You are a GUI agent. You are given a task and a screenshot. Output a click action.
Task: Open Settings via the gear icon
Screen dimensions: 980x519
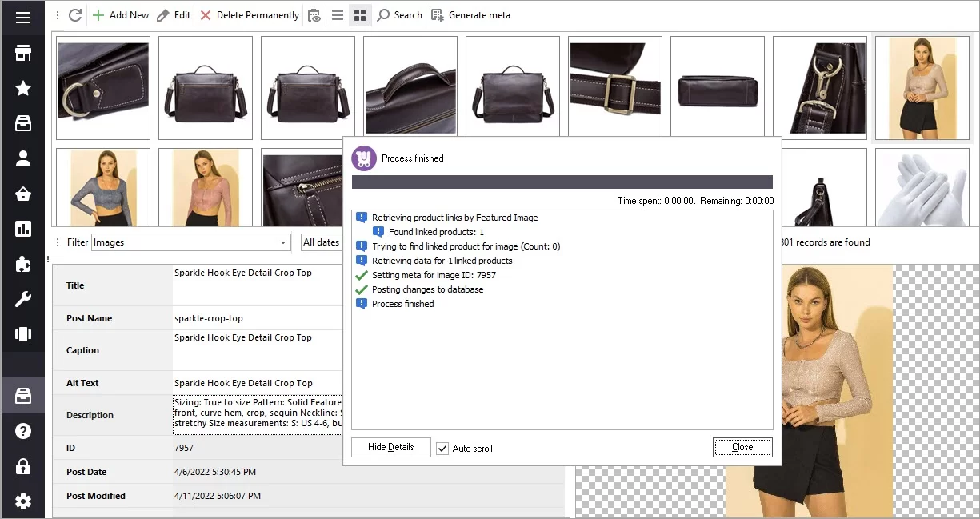22,501
